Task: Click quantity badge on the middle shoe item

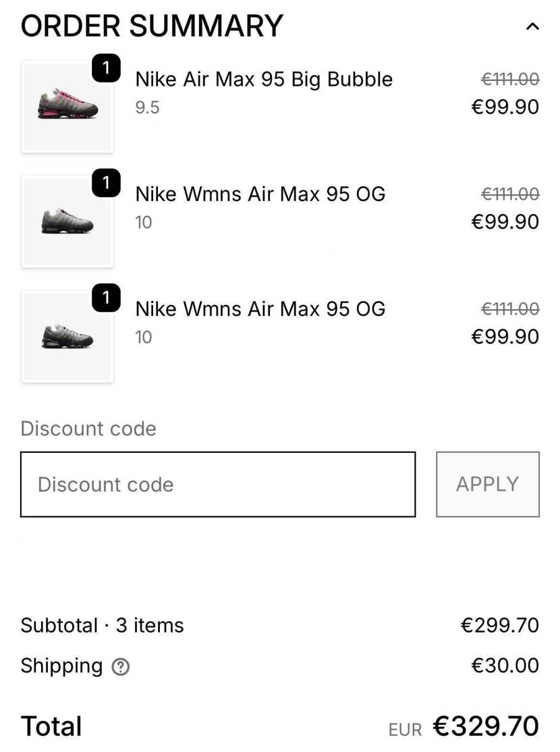Action: pos(106,184)
